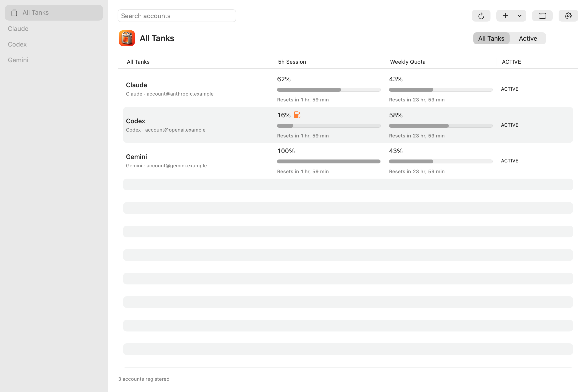Screen dimensions: 588x392
Task: Click the 3 accounts registered status text
Action: pos(144,379)
